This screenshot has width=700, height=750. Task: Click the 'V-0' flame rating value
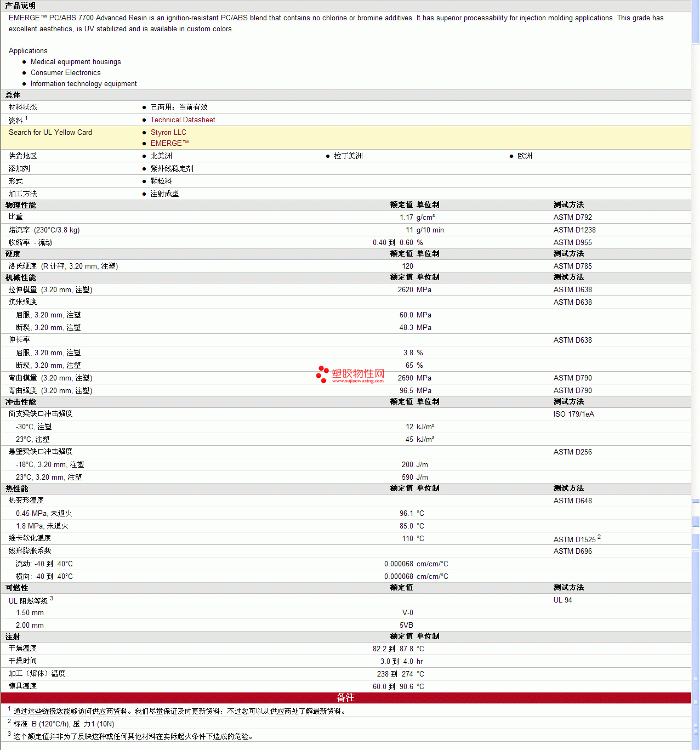coord(408,612)
